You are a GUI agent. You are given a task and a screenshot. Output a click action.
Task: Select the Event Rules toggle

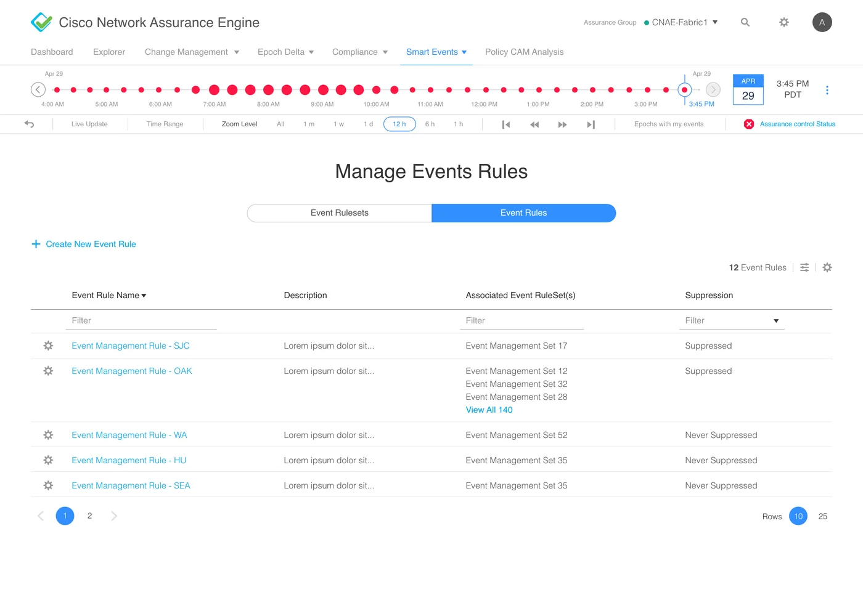pyautogui.click(x=524, y=213)
